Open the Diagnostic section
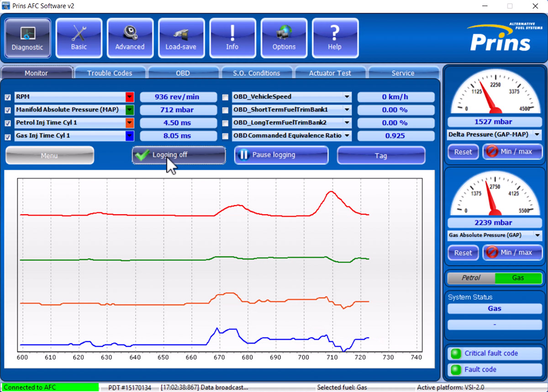This screenshot has height=392, width=548. [28, 38]
